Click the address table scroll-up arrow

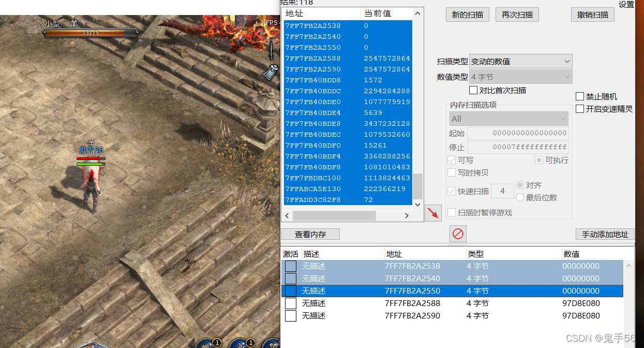[x=629, y=266]
